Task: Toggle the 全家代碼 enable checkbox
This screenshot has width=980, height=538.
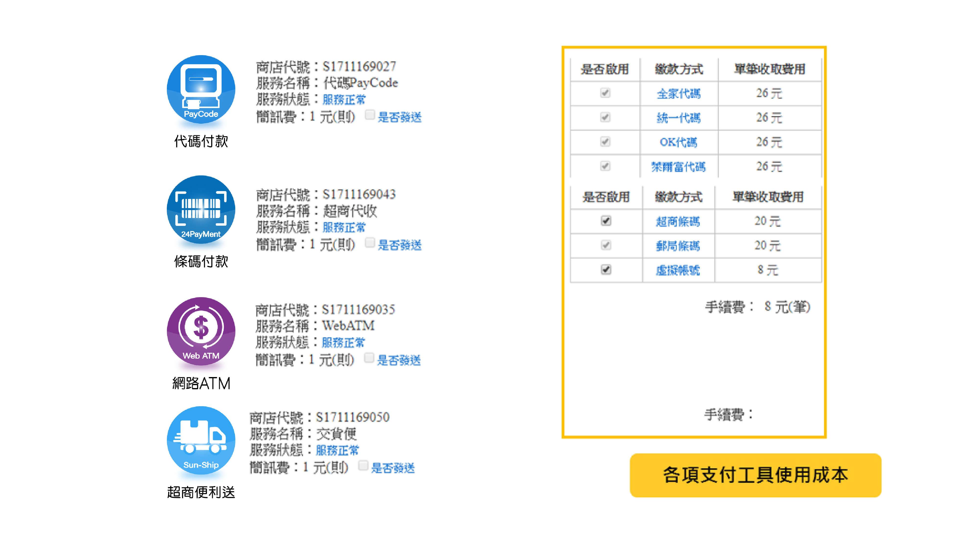Action: [605, 93]
